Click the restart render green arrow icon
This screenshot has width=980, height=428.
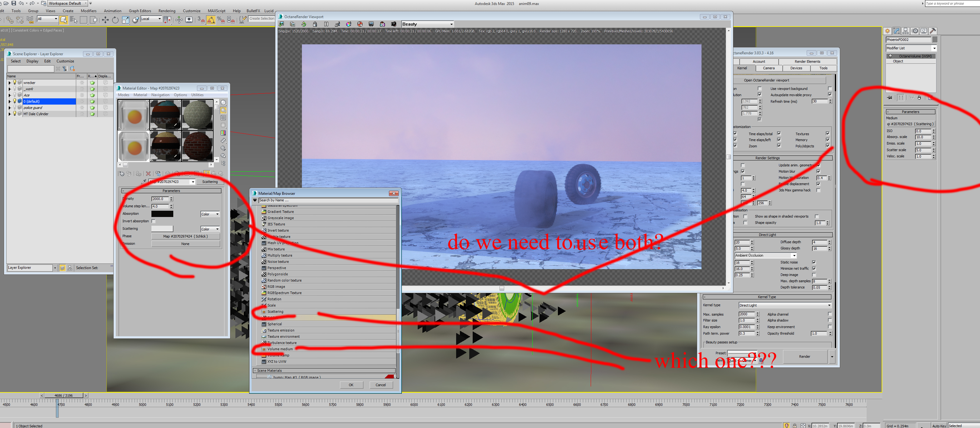303,24
